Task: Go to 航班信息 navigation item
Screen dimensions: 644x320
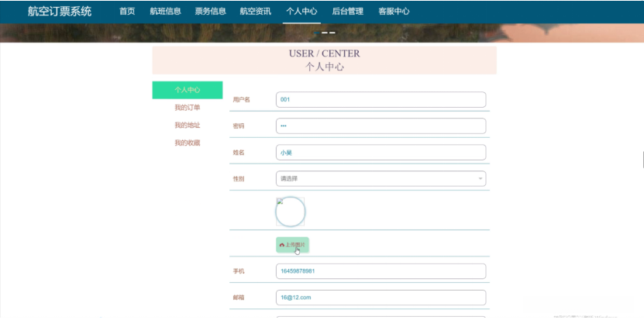Action: coord(165,12)
